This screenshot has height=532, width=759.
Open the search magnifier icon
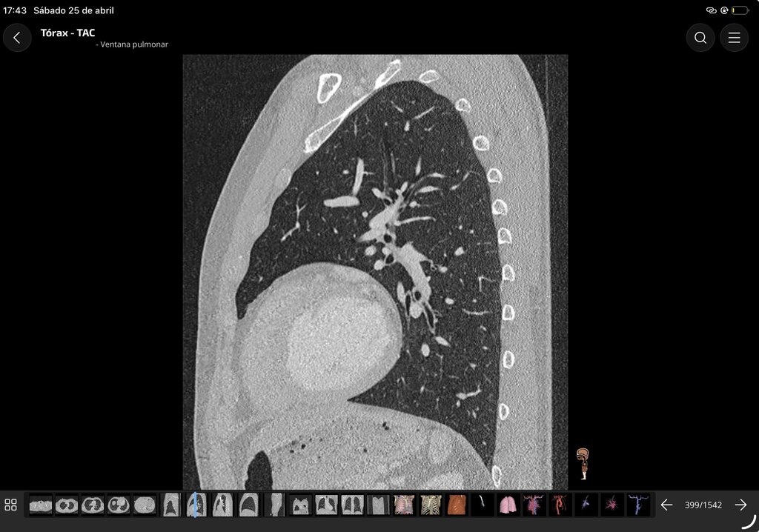[700, 38]
